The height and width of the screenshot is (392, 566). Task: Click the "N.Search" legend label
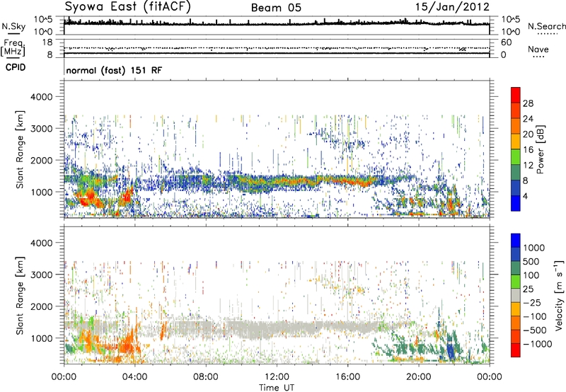click(547, 26)
